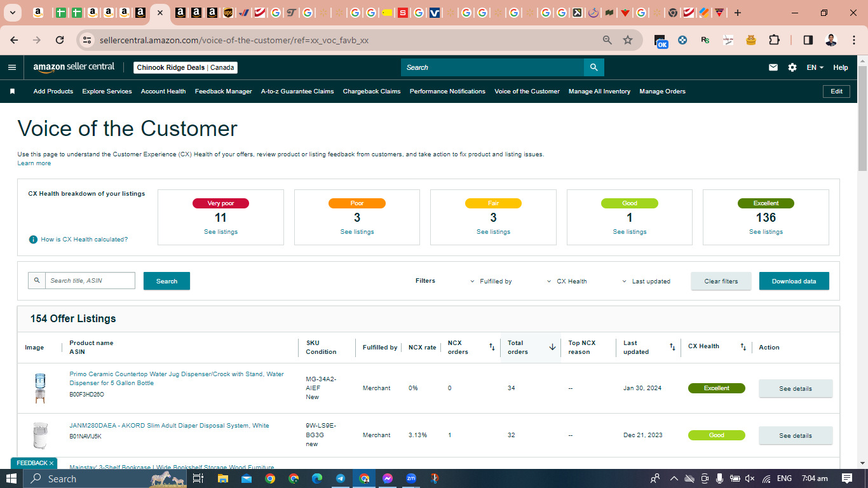Click the RS extension icon
The width and height of the screenshot is (868, 488).
(705, 40)
